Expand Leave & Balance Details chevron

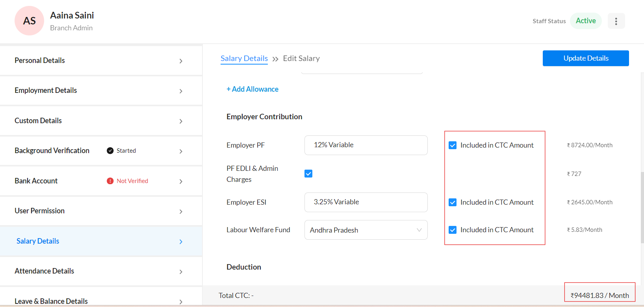(x=181, y=302)
